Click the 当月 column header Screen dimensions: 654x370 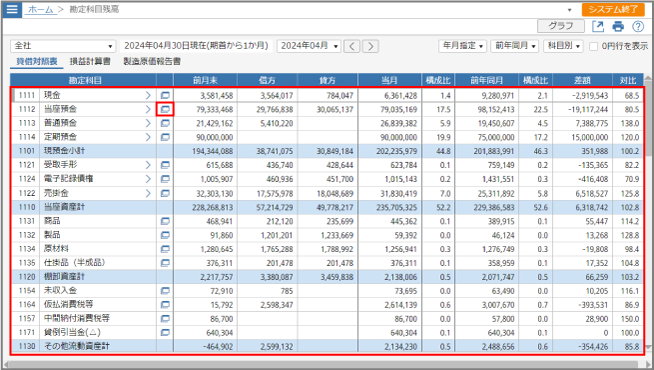[390, 80]
